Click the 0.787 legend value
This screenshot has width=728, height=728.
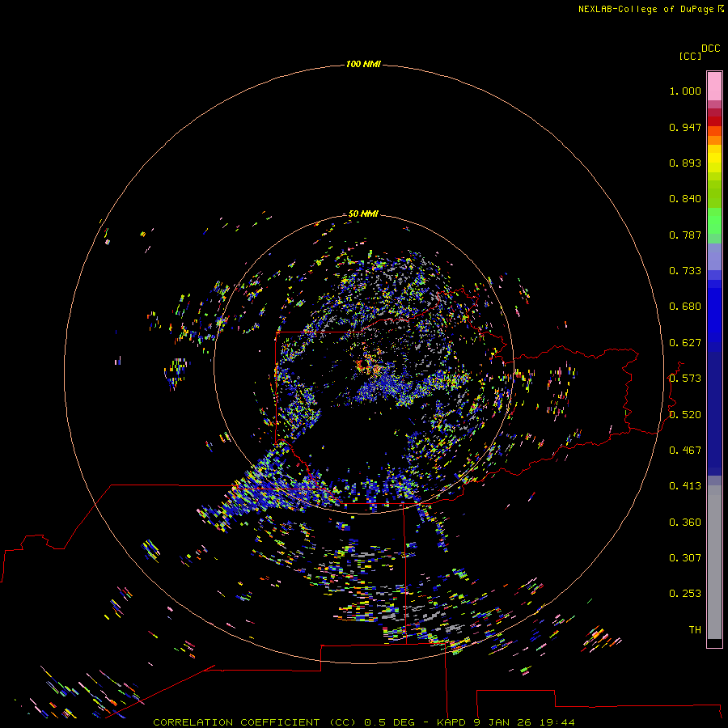coord(685,235)
